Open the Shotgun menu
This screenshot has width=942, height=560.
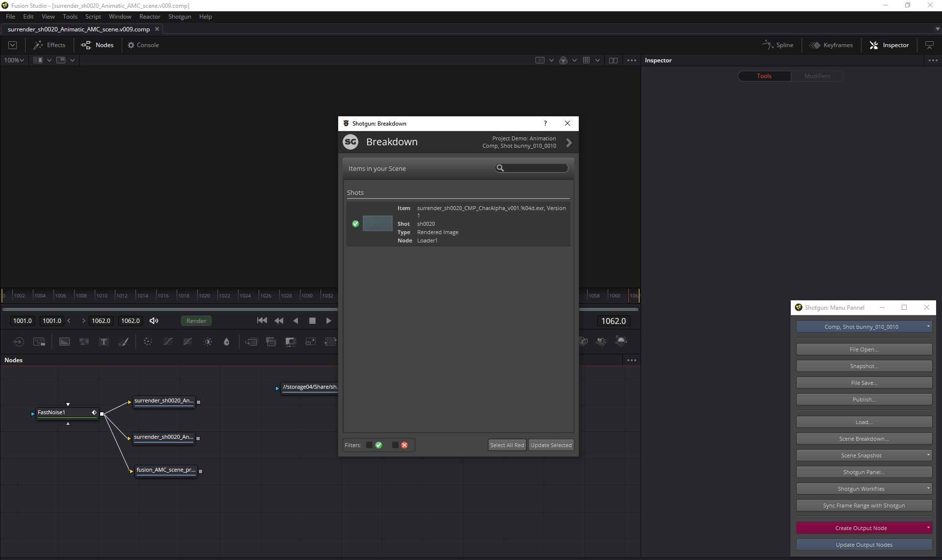(x=180, y=17)
